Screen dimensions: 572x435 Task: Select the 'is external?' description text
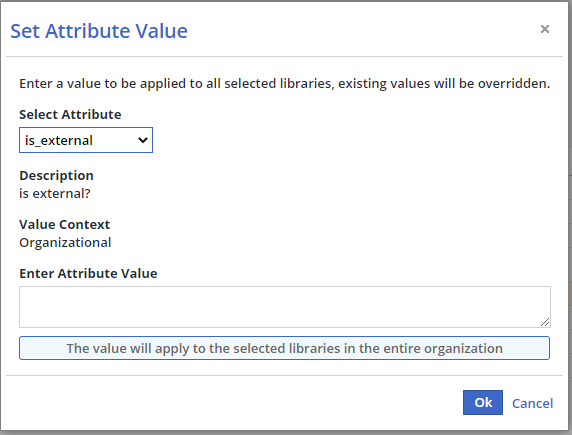(x=55, y=193)
